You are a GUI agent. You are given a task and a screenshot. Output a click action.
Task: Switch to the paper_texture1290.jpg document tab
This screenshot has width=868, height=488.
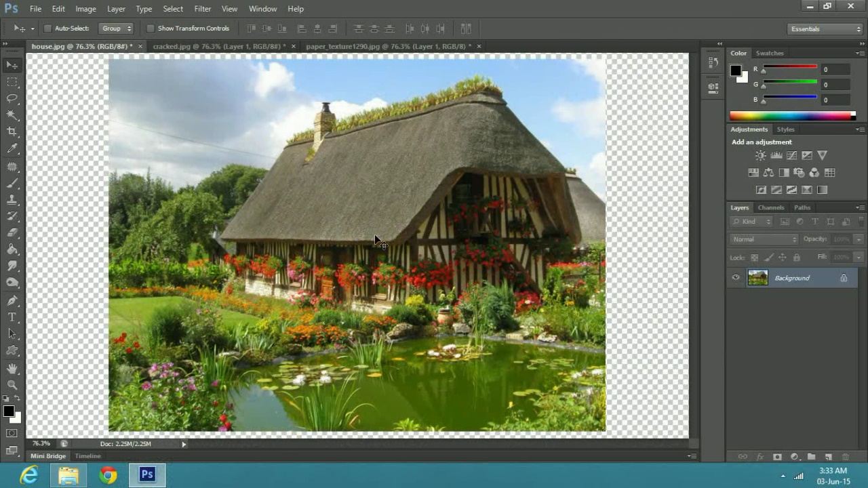coord(388,46)
